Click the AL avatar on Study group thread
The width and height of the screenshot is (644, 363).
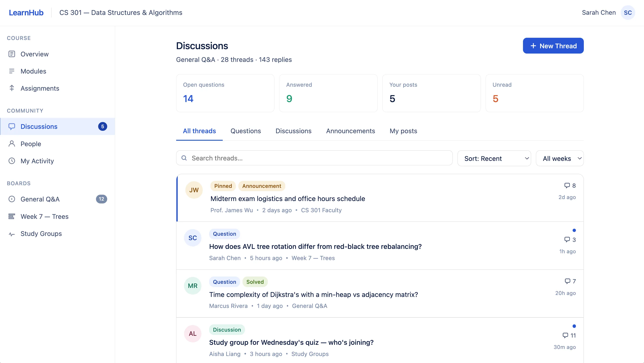(192, 334)
